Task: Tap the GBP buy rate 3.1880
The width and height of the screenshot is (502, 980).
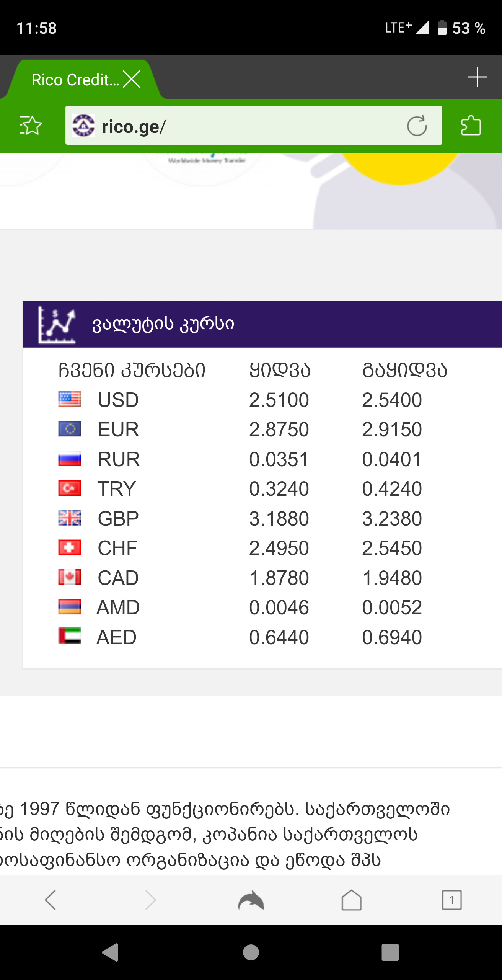Action: 279,519
